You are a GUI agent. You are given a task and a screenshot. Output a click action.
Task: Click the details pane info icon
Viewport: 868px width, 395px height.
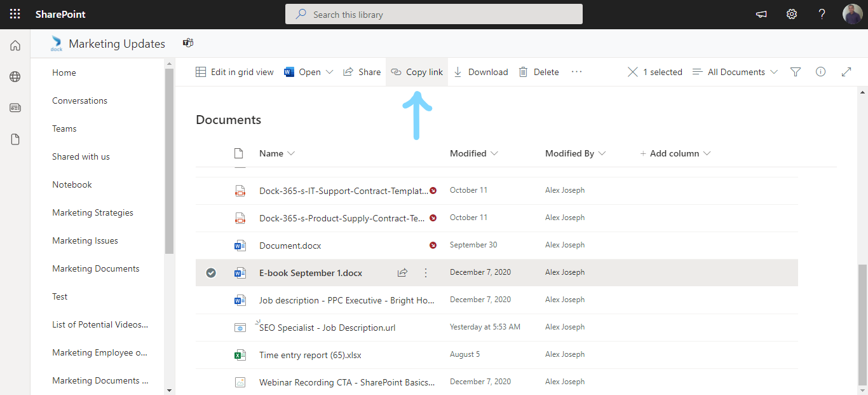point(820,72)
